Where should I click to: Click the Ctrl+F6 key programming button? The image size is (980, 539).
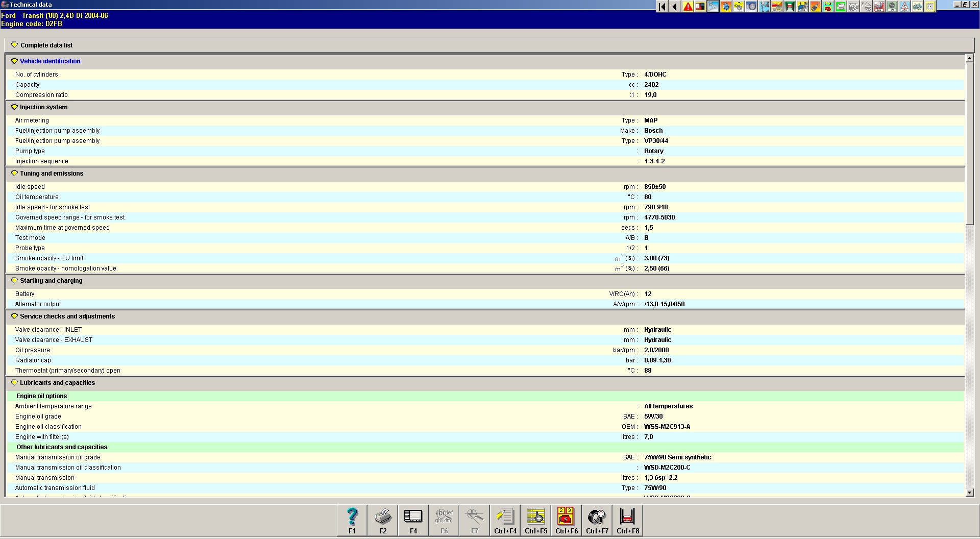pyautogui.click(x=566, y=520)
